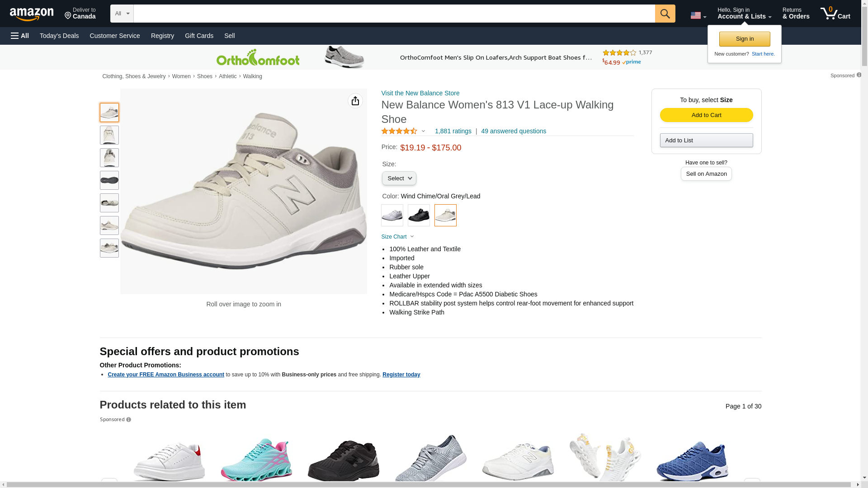Select the white shoe color swatch

392,216
